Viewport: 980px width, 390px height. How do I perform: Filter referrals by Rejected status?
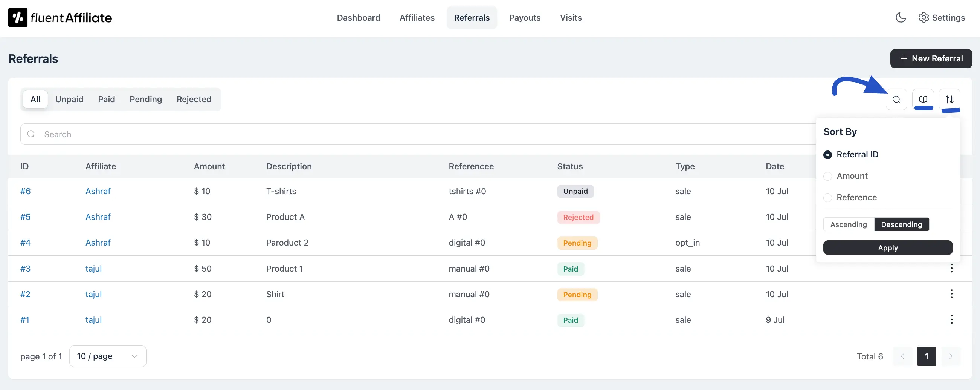click(x=194, y=99)
